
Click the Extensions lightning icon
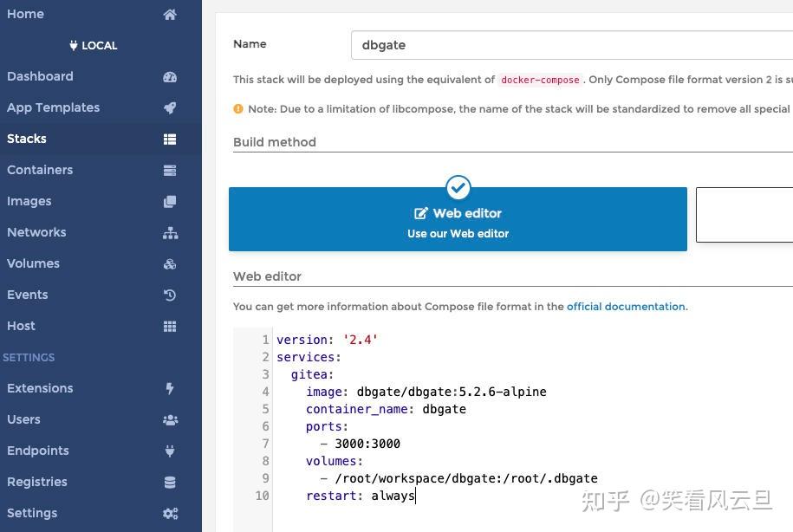tap(170, 388)
